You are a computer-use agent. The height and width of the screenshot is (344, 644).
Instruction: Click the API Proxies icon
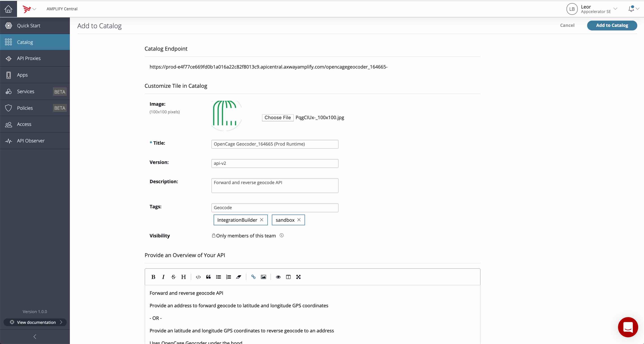(x=9, y=58)
